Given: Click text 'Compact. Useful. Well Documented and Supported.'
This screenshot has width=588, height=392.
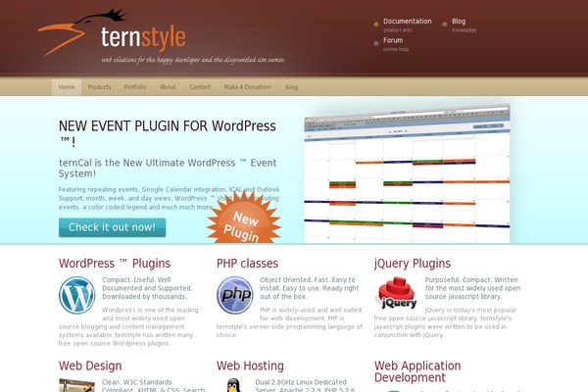Looking at the screenshot, I should coord(147,288).
